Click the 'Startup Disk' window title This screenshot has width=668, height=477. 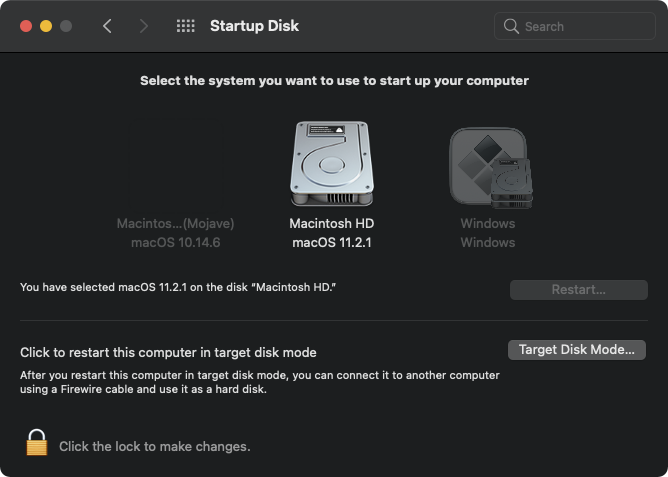(x=254, y=26)
